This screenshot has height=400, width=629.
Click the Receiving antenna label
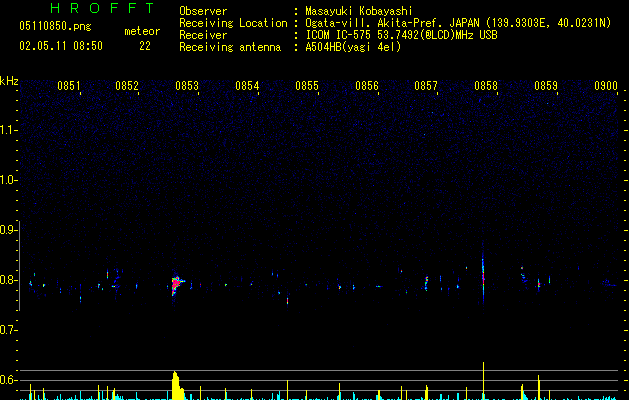(230, 47)
